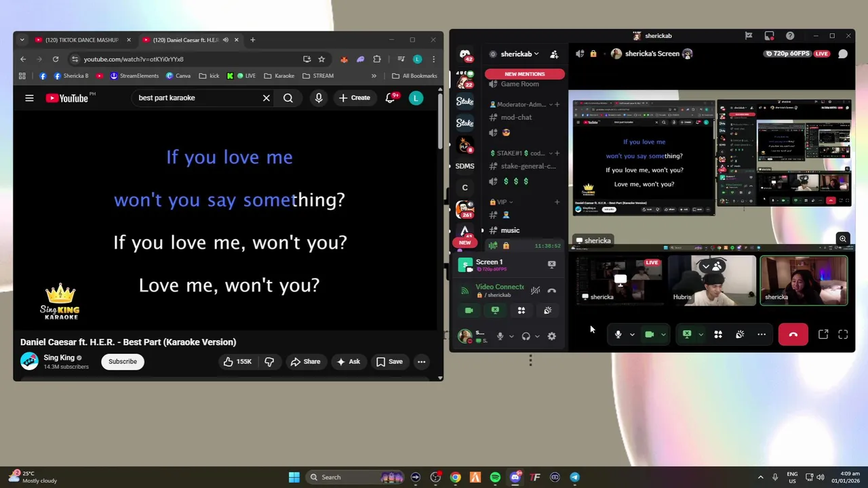The width and height of the screenshot is (868, 488).
Task: Open input device arrow next to user mic
Action: click(x=510, y=336)
